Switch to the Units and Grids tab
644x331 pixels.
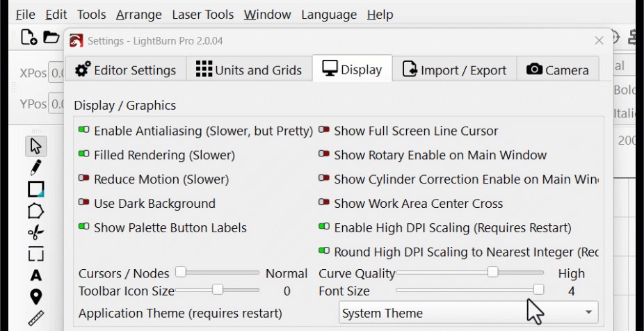[x=249, y=70]
